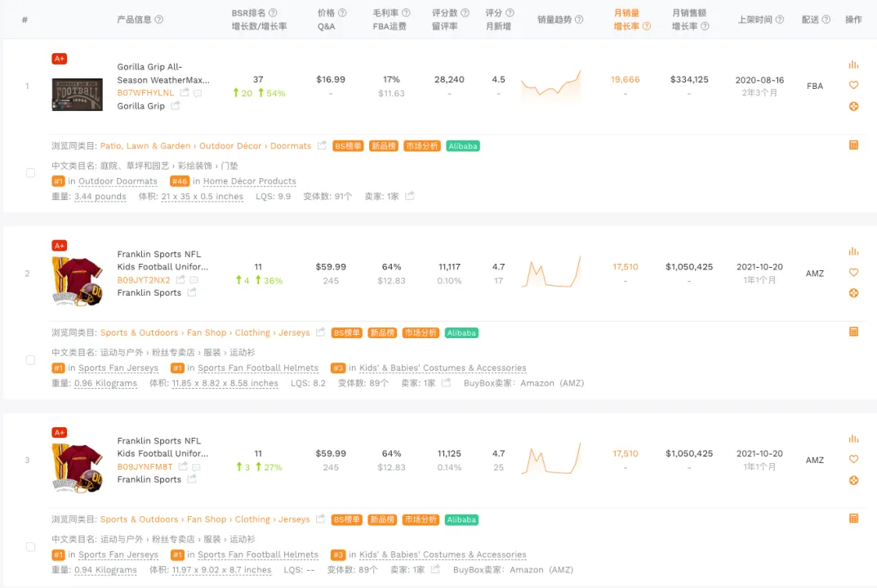Click heart icon for product B09JYT2NX2
Image resolution: width=877 pixels, height=588 pixels.
coord(853,272)
